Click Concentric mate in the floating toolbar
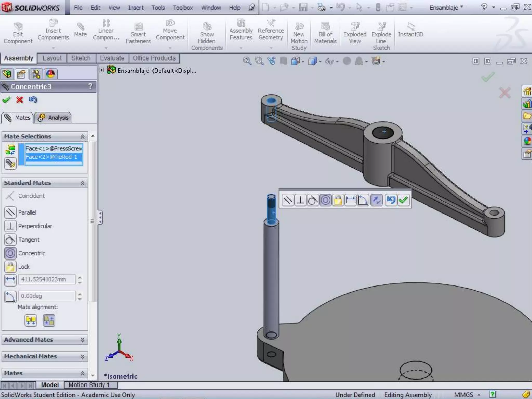This screenshot has height=399, width=532. point(325,200)
